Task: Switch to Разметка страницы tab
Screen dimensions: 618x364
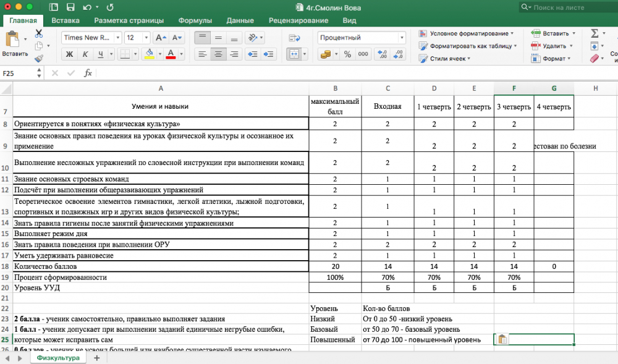Action: (x=129, y=20)
